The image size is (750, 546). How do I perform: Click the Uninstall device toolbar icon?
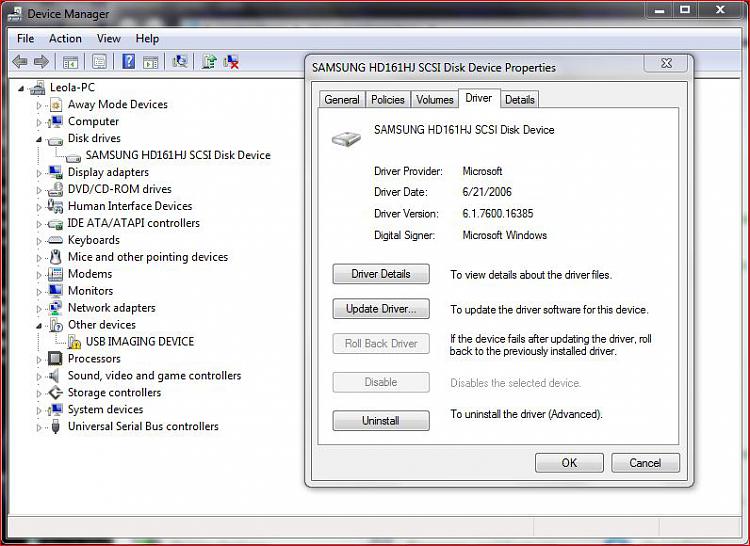pyautogui.click(x=232, y=61)
